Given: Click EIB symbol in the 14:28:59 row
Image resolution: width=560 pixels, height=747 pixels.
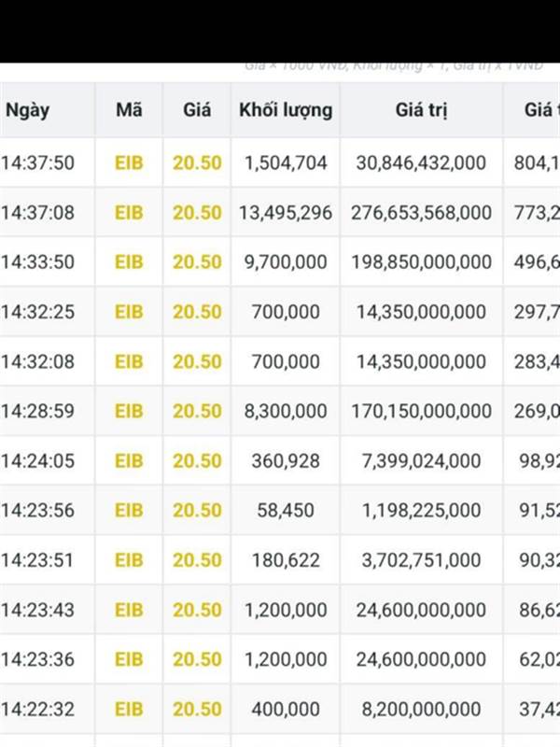Looking at the screenshot, I should click(x=129, y=411).
